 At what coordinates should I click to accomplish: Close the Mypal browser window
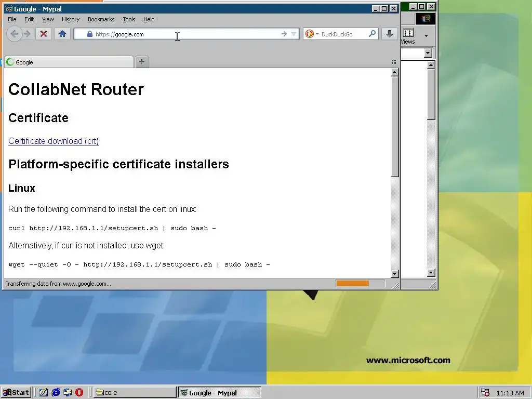(394, 8)
